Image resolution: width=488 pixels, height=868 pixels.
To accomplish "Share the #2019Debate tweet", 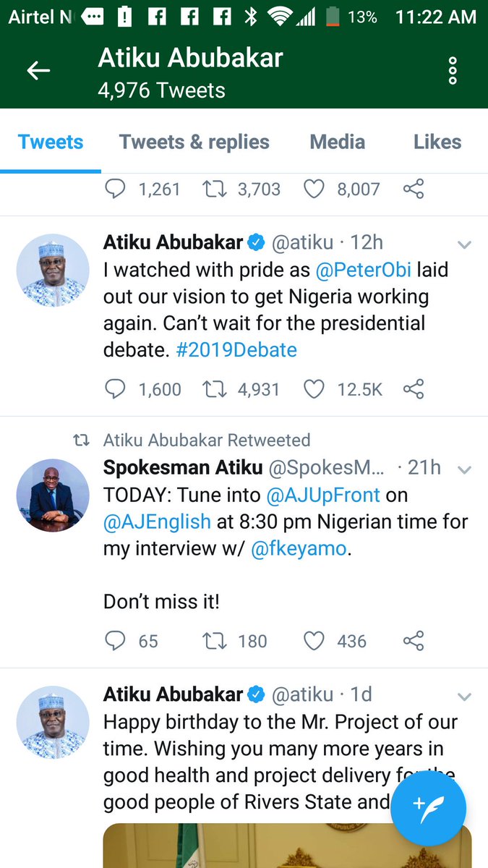I will pos(414,390).
